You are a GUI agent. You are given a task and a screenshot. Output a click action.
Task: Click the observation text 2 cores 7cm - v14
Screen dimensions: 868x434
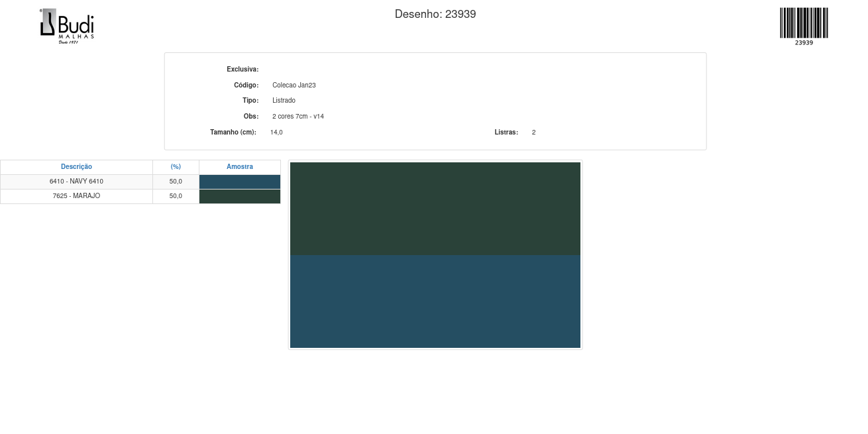pyautogui.click(x=298, y=117)
